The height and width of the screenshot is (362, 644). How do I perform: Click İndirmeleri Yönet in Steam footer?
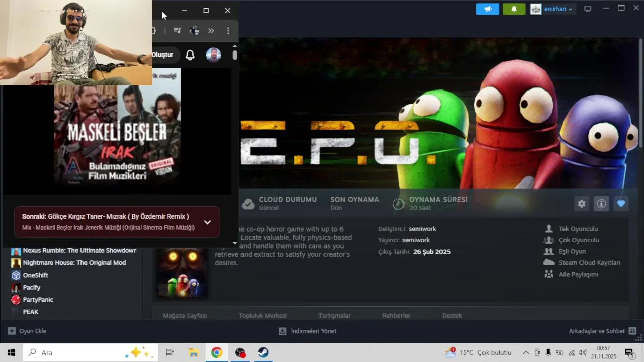pyautogui.click(x=307, y=331)
